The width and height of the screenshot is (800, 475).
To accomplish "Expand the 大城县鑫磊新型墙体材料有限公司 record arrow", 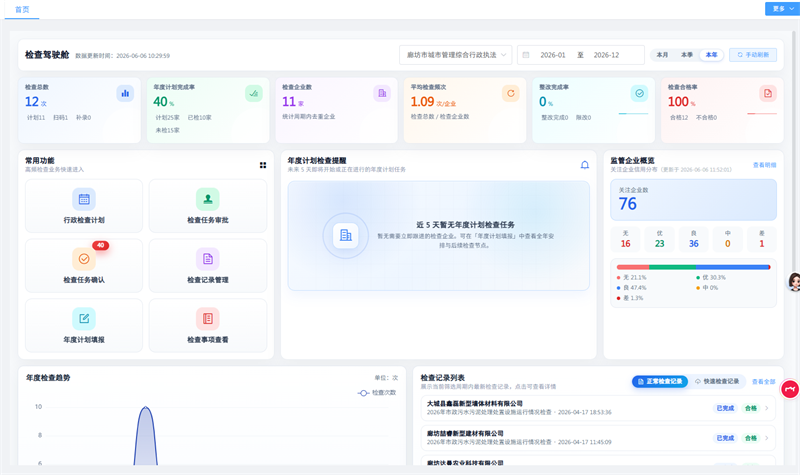I will coord(766,408).
